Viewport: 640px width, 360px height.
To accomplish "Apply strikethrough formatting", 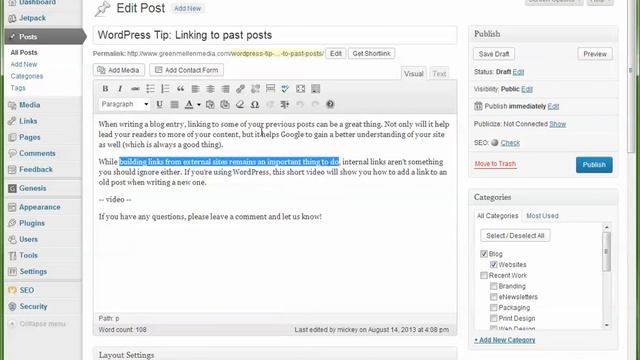I will [135, 89].
